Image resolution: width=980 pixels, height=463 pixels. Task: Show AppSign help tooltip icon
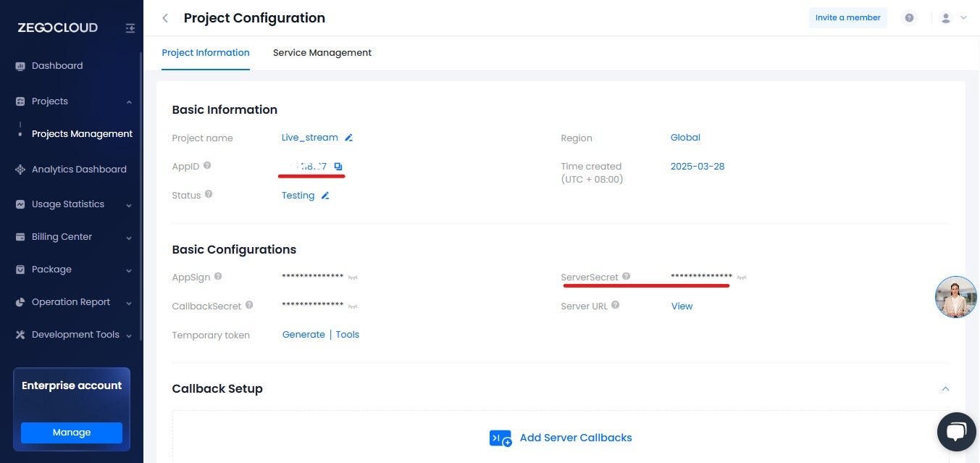point(218,276)
